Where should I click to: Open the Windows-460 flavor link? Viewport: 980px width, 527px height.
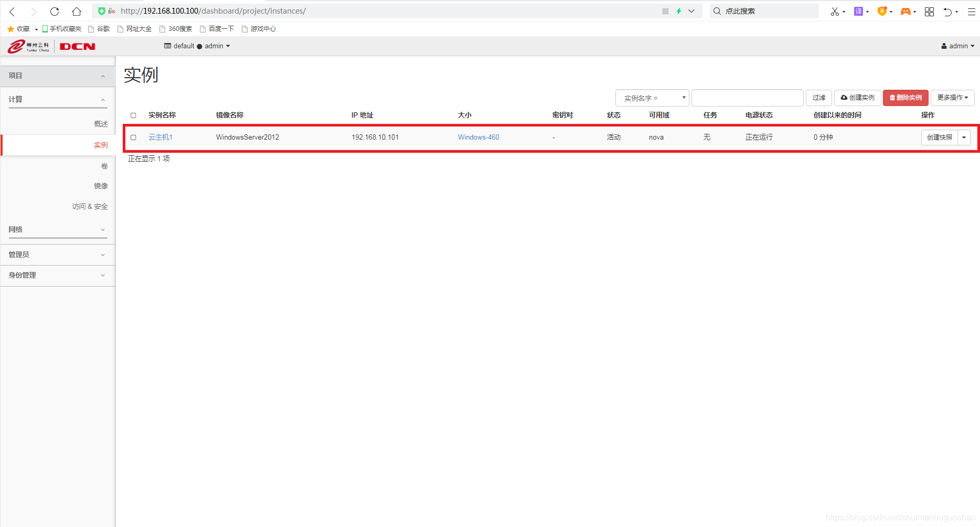tap(478, 138)
